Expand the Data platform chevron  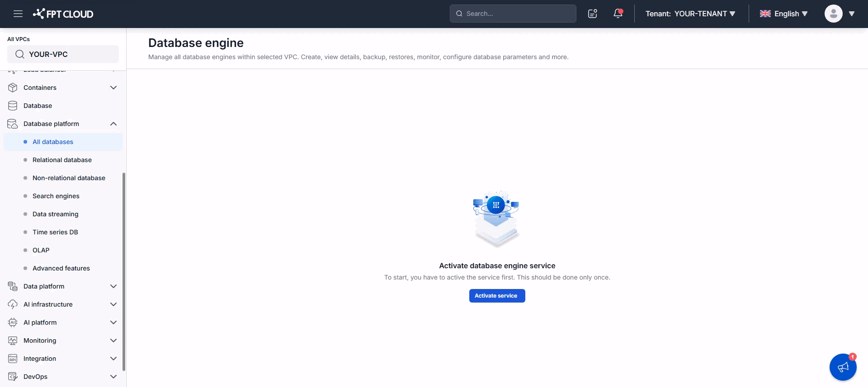[x=113, y=286]
